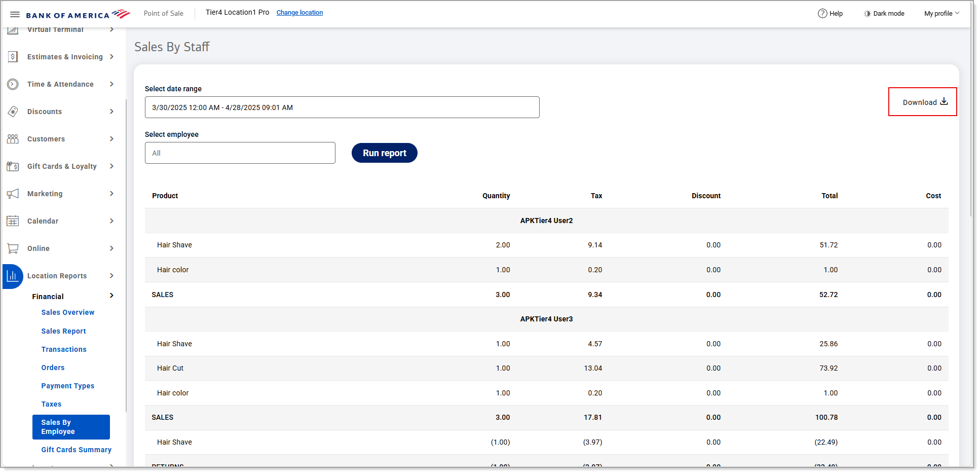This screenshot has height=474, width=980.
Task: Click the Discount column header
Action: 706,196
